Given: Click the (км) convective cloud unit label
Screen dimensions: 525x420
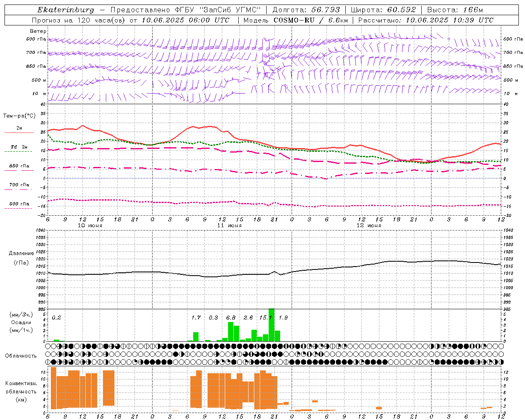Looking at the screenshot, I should (21, 399).
